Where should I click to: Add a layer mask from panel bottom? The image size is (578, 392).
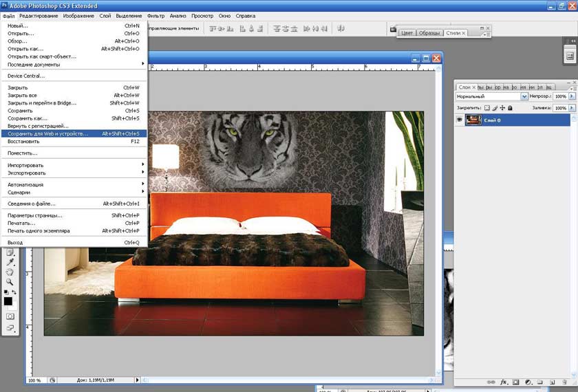[516, 381]
